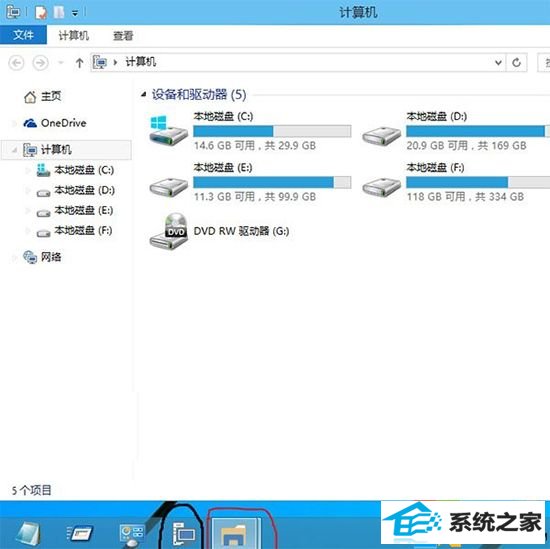Click the D: drive usage bar
Viewport: 550px width, 549px height.
(478, 132)
